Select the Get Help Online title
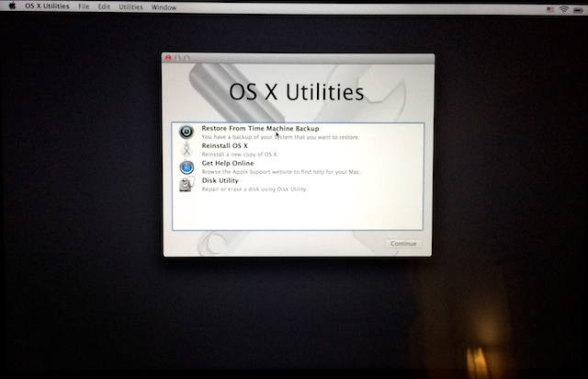588x379 pixels. 228,163
